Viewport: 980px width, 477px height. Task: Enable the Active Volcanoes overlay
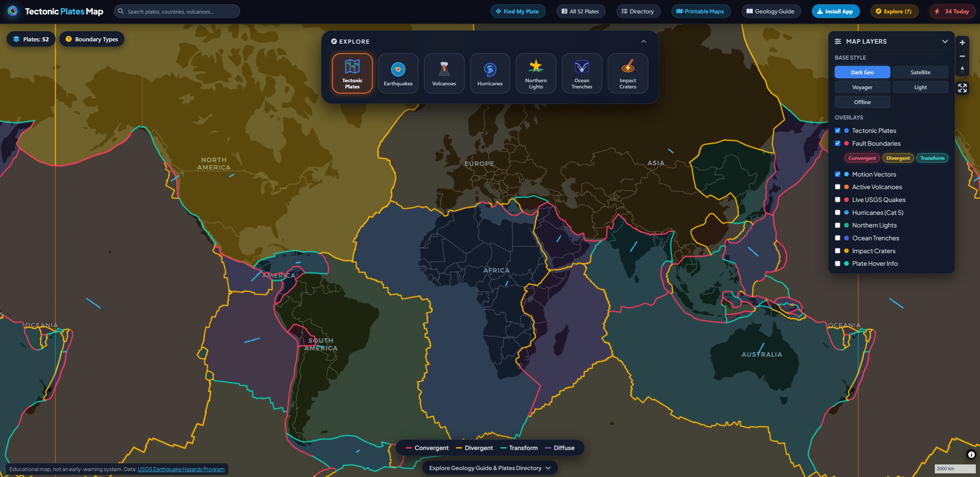[838, 187]
